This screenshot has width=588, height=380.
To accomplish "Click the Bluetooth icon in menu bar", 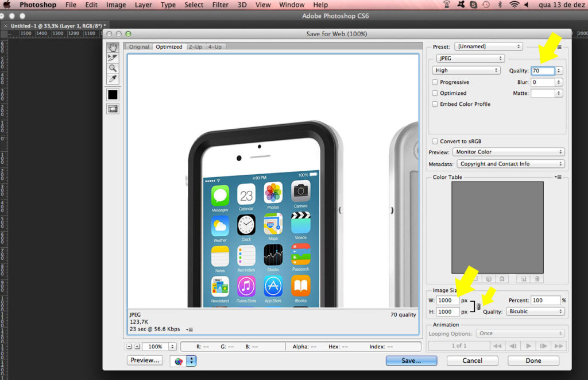I will (500, 5).
